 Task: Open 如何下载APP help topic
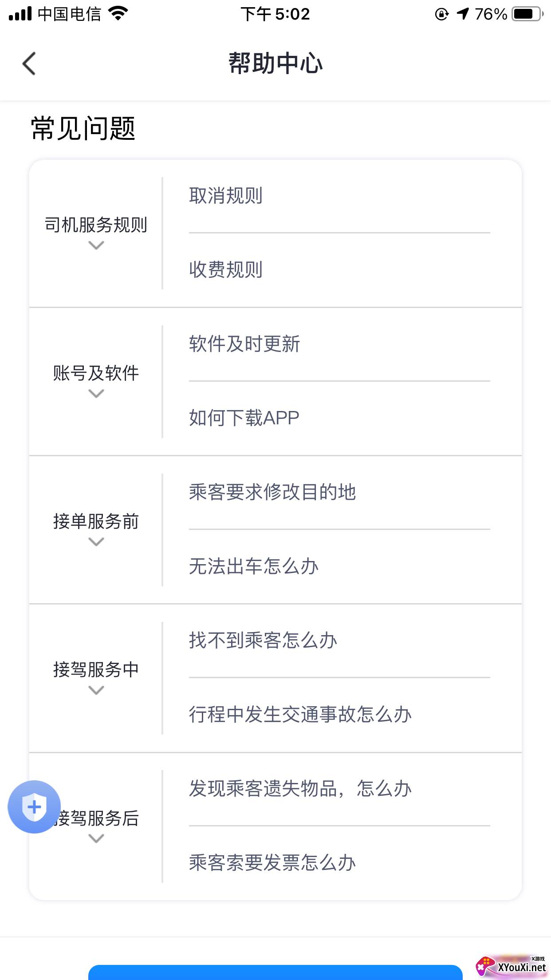coord(244,418)
